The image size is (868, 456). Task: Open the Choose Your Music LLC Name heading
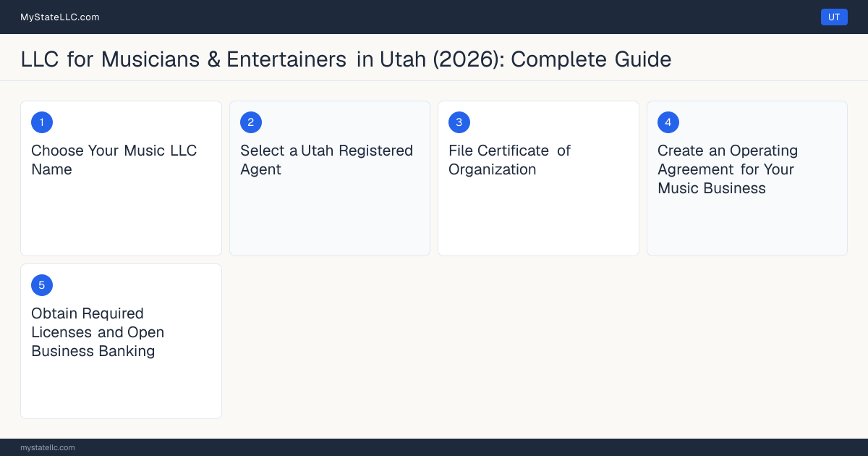click(114, 160)
